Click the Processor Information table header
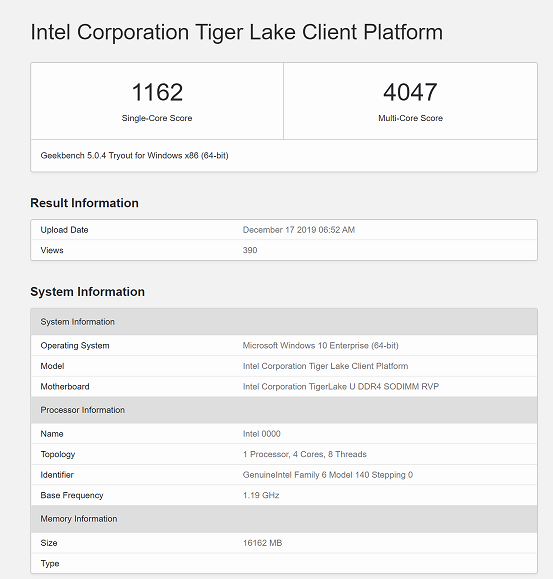Viewport: 553px width, 579px height. click(284, 410)
